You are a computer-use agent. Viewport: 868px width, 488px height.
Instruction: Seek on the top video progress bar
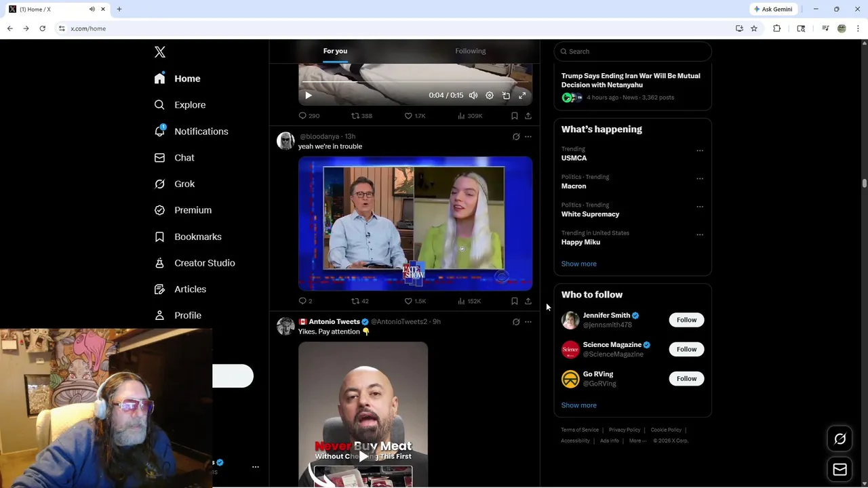(x=415, y=82)
